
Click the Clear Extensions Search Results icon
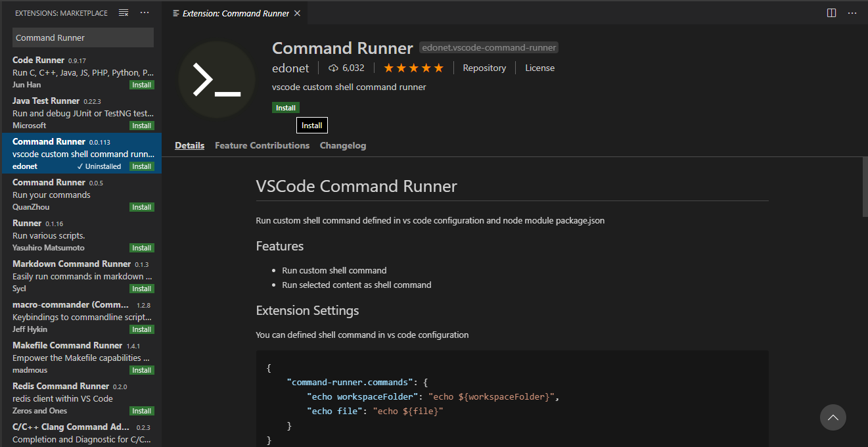click(x=123, y=12)
